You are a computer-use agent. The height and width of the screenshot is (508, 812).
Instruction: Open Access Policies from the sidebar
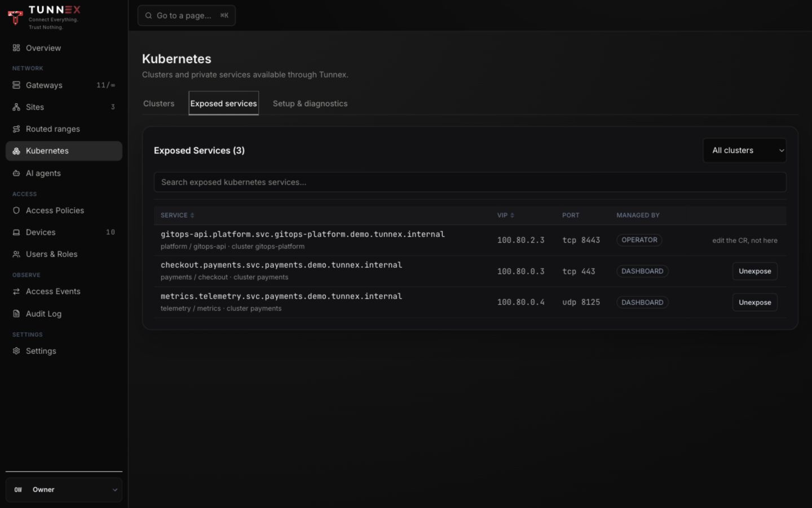coord(64,211)
